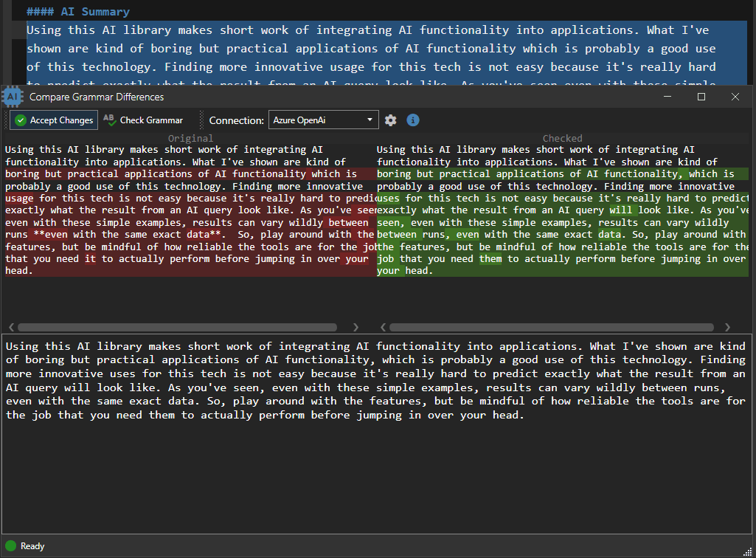Maximize the Compare Grammar Differences window
The width and height of the screenshot is (756, 558).
(701, 97)
